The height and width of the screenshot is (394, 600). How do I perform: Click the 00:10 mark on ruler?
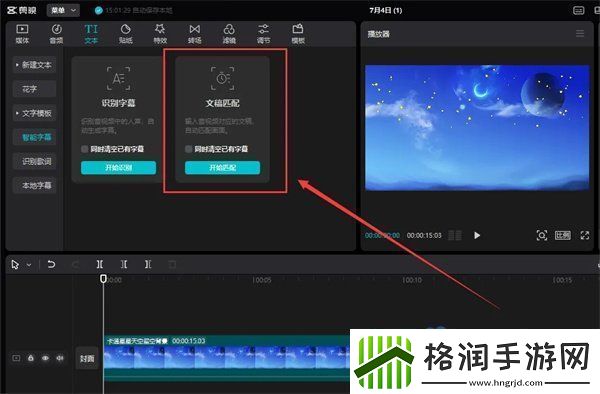(412, 280)
